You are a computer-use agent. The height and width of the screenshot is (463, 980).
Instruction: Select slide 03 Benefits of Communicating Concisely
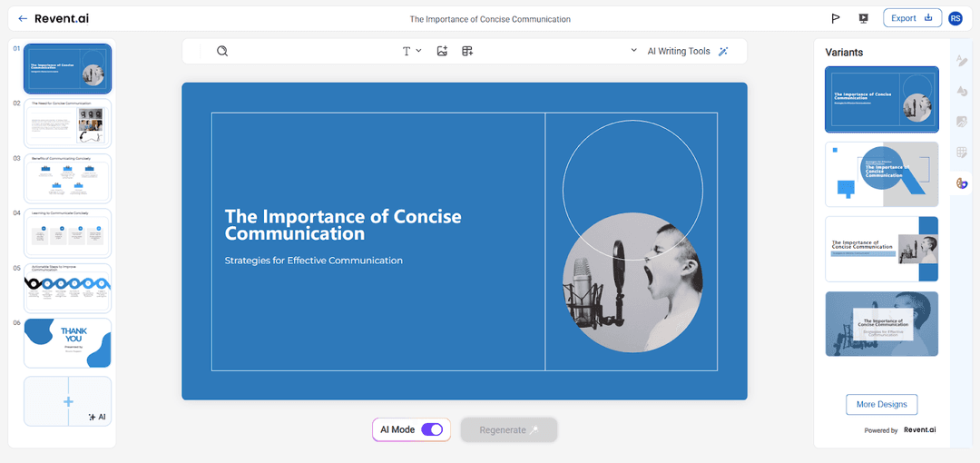click(x=67, y=178)
